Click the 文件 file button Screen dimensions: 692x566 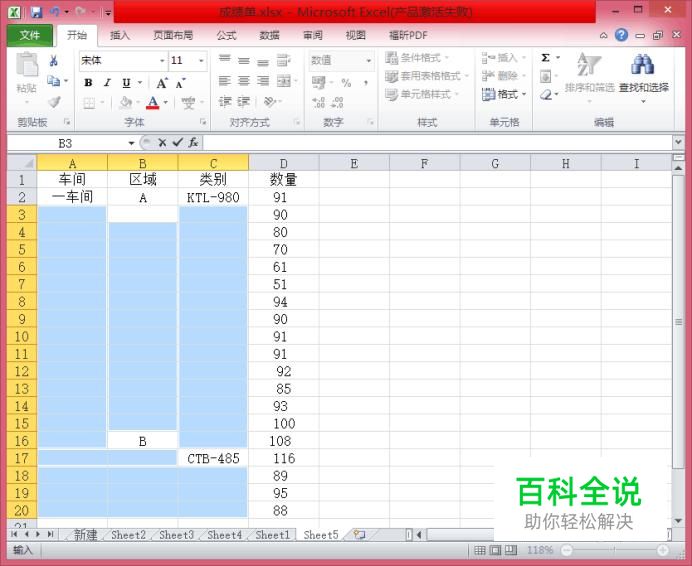click(x=30, y=35)
